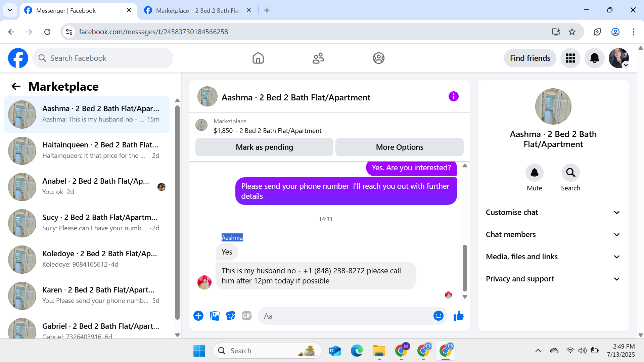644x362 pixels.
Task: Select Aashma conversation in the list
Action: click(87, 114)
